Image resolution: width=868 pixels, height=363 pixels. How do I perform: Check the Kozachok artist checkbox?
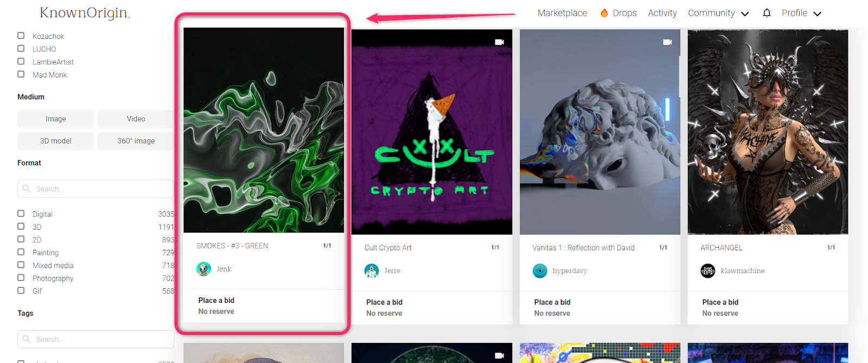21,36
